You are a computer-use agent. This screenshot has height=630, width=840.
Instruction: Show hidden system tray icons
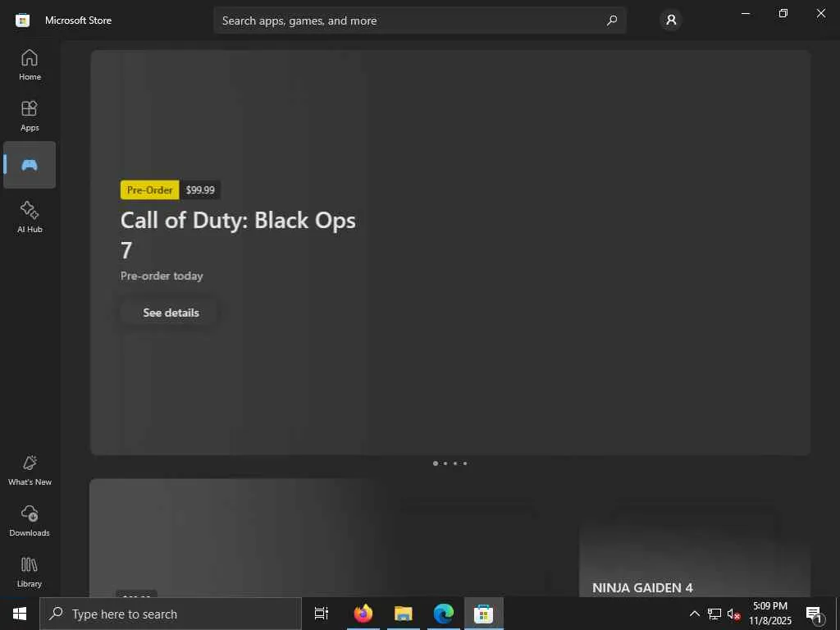[694, 614]
